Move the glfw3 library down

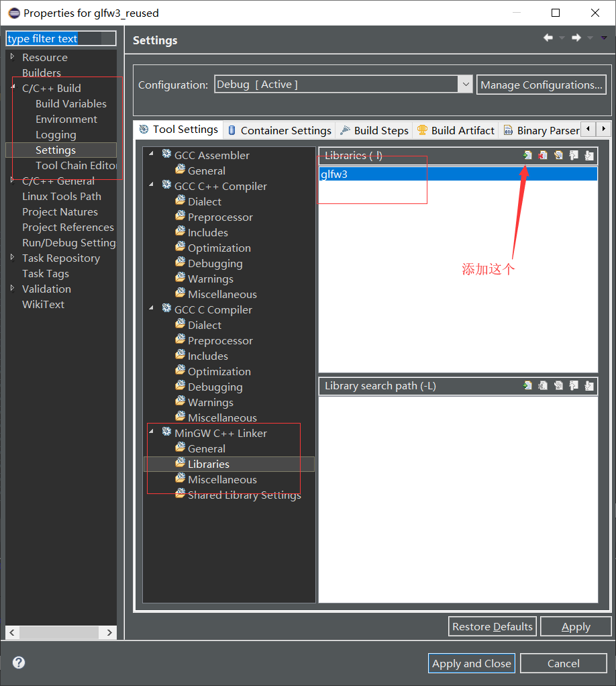(x=589, y=155)
